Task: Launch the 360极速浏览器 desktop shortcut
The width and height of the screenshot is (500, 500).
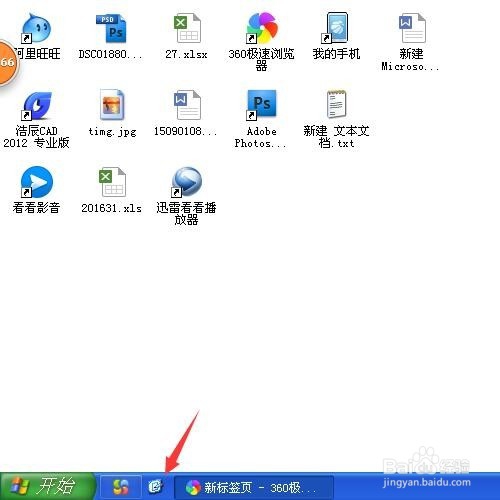Action: pos(262,28)
